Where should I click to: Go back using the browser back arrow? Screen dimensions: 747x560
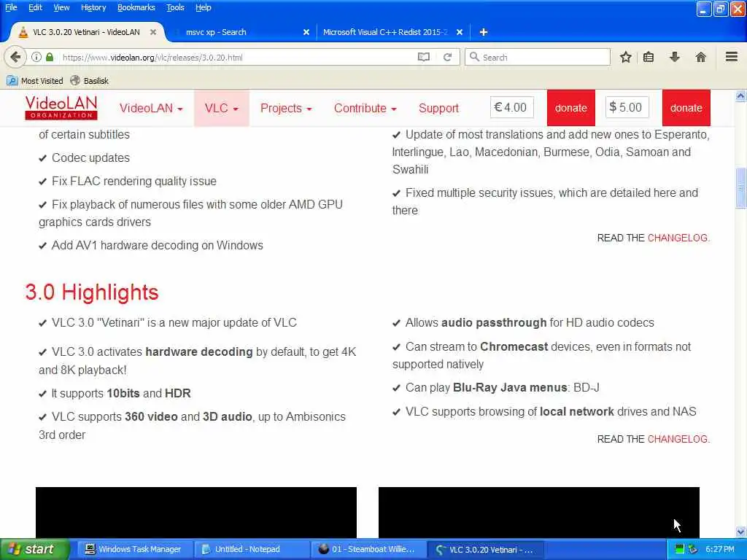(15, 57)
